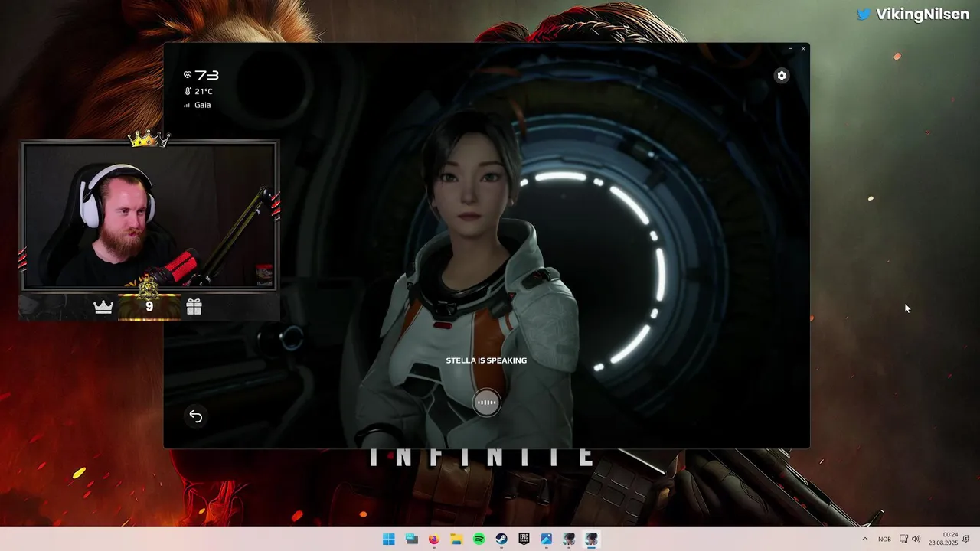Click the STELLA IS SPEAKING label
The width and height of the screenshot is (980, 551).
[x=486, y=360]
